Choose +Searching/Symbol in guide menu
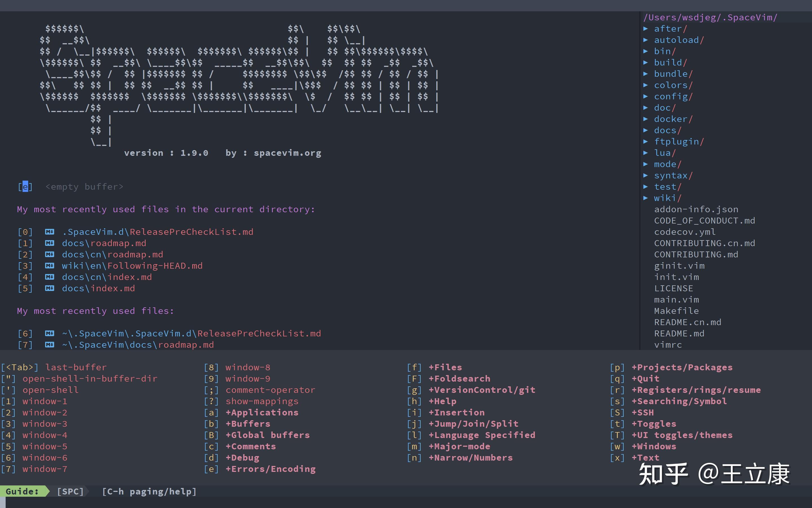The image size is (812, 508). tap(679, 402)
